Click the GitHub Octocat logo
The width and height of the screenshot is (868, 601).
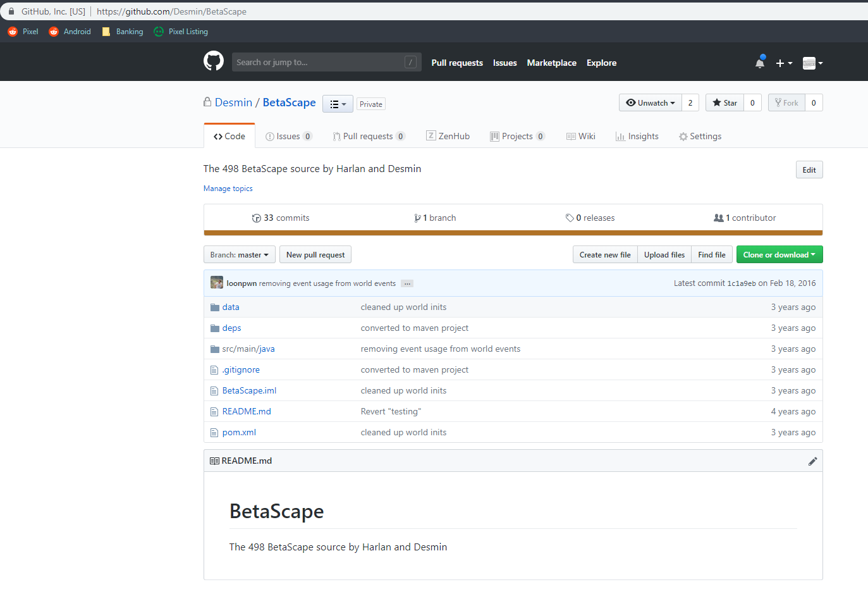[214, 61]
